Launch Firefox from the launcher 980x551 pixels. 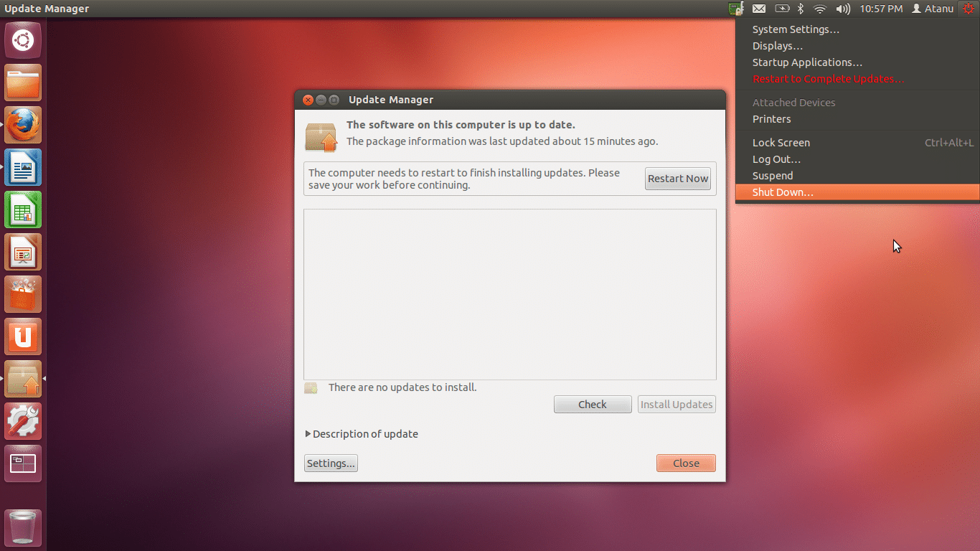point(23,125)
